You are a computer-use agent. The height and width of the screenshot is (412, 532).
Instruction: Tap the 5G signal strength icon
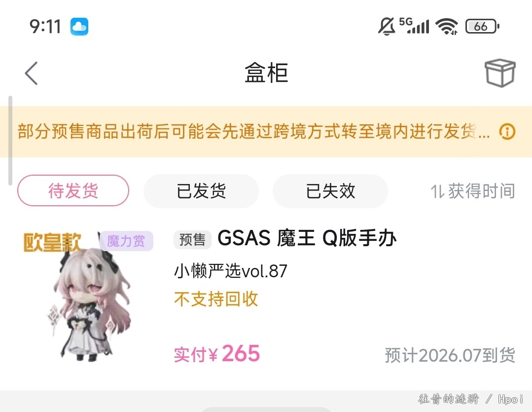tap(414, 26)
